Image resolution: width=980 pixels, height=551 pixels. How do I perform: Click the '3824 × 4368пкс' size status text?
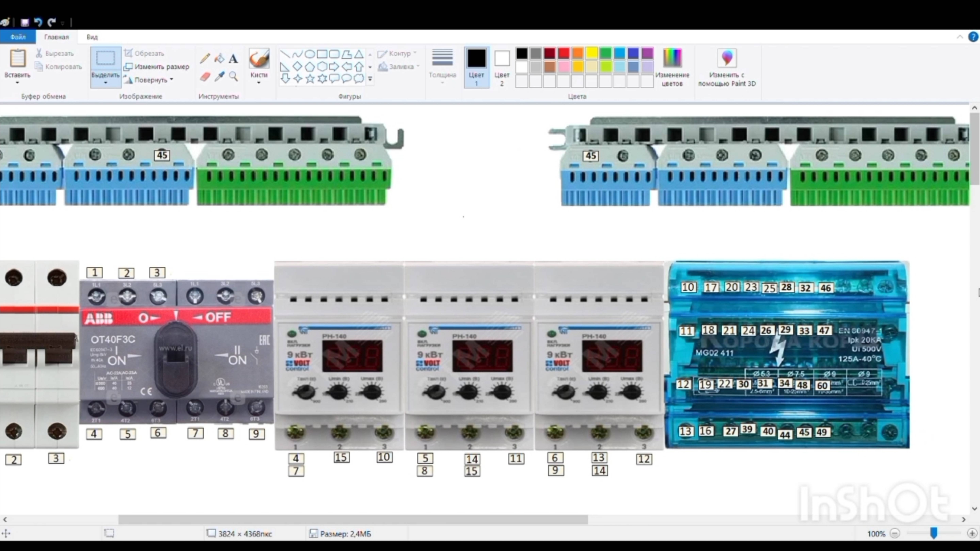(245, 533)
